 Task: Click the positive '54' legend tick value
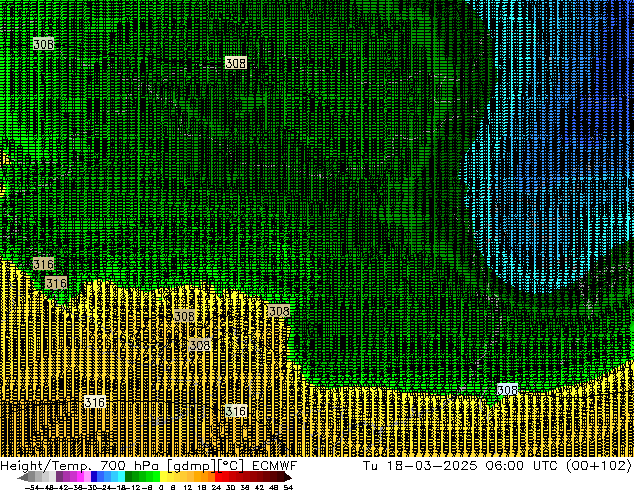pyautogui.click(x=288, y=487)
